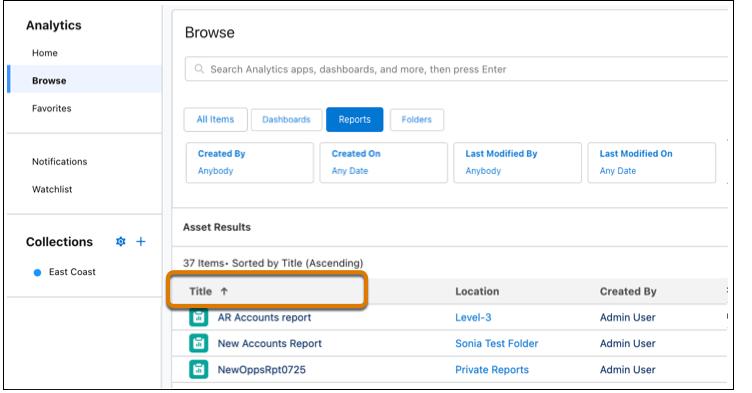Open the Collections settings gear icon
The width and height of the screenshot is (752, 393).
[x=121, y=241]
